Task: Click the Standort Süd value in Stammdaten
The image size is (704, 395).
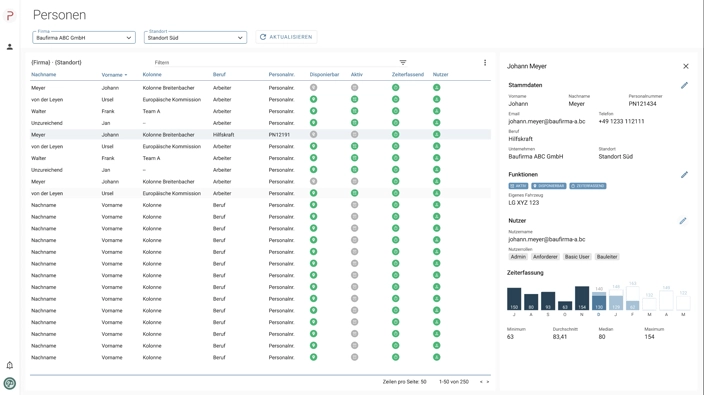Action: point(616,157)
